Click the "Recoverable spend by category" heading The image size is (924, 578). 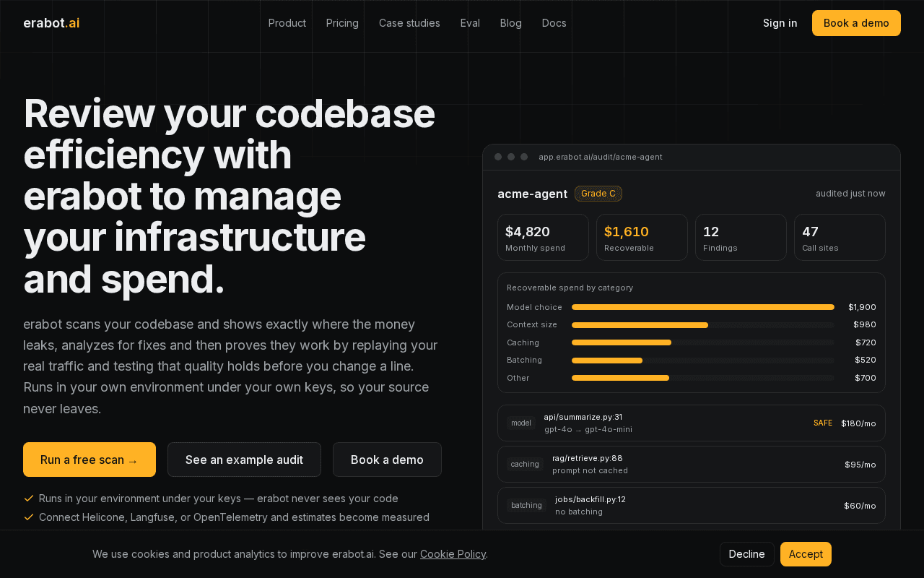click(x=570, y=288)
